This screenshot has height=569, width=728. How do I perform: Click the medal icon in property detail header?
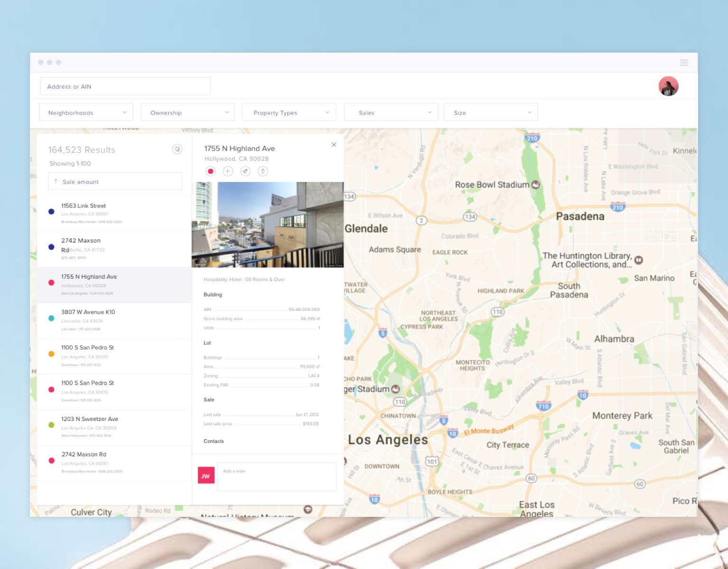pyautogui.click(x=263, y=171)
